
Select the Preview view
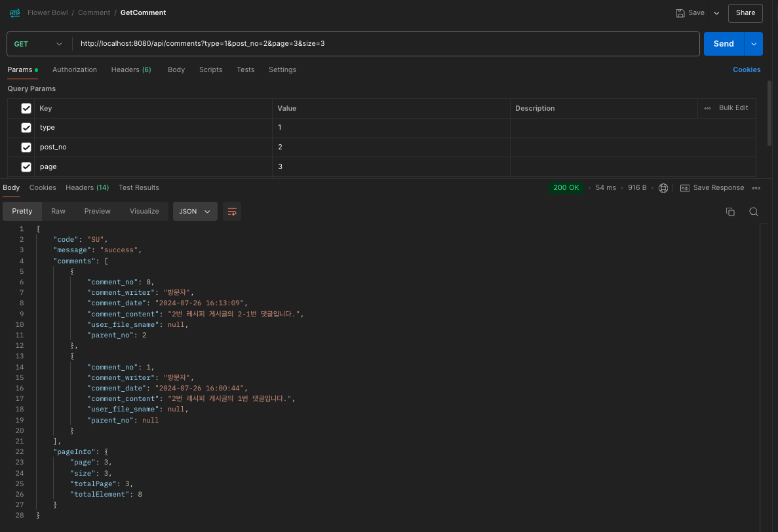coord(97,211)
